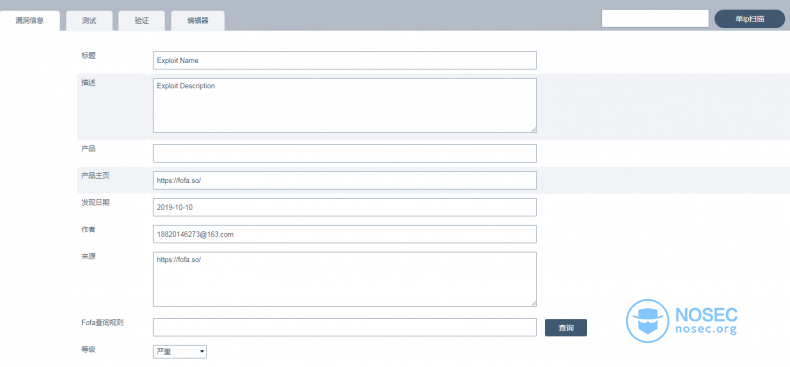Click the 描述 textarea with Exploit Description
Screen dimensions: 790x367
[345, 105]
